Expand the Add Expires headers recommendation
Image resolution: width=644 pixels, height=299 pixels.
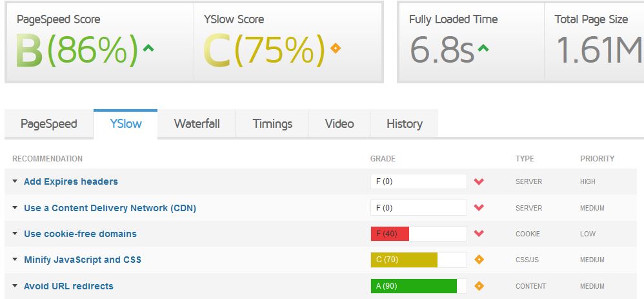pos(15,182)
